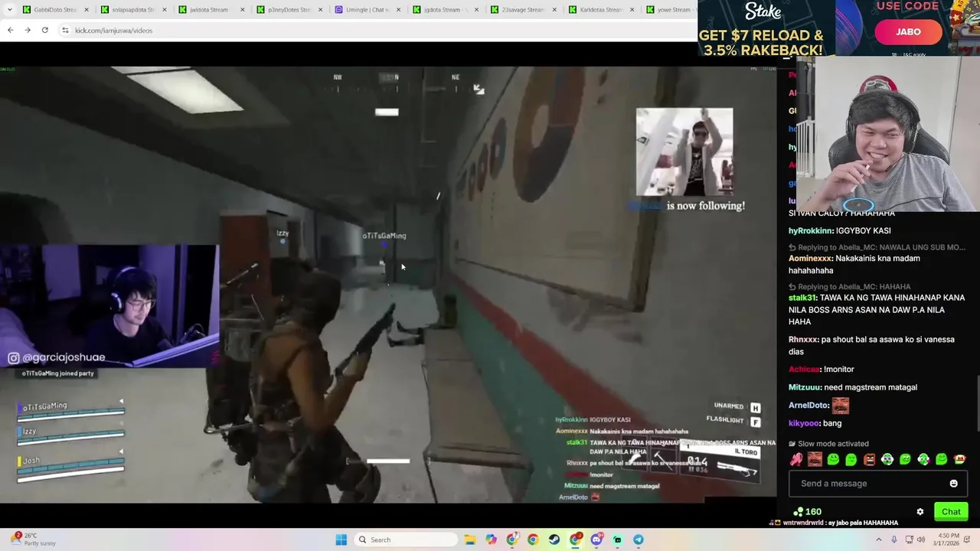The height and width of the screenshot is (551, 980).
Task: Click the UNARMED H weapon slot
Action: pyautogui.click(x=737, y=407)
